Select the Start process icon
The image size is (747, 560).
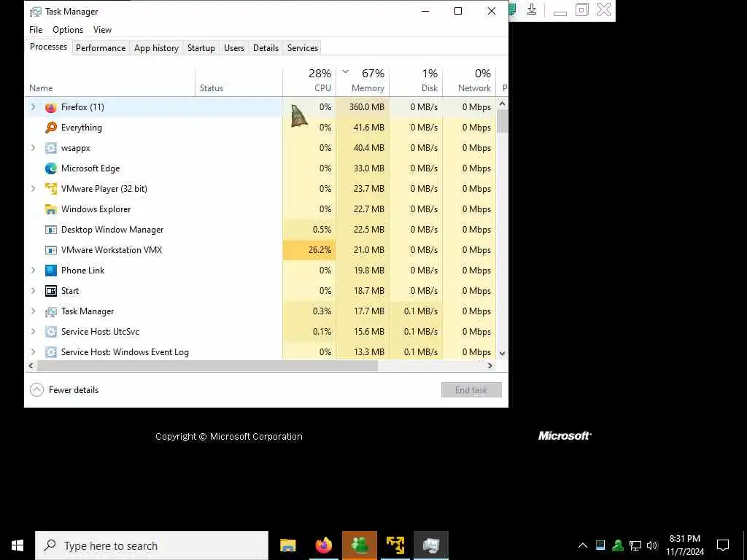pos(50,291)
